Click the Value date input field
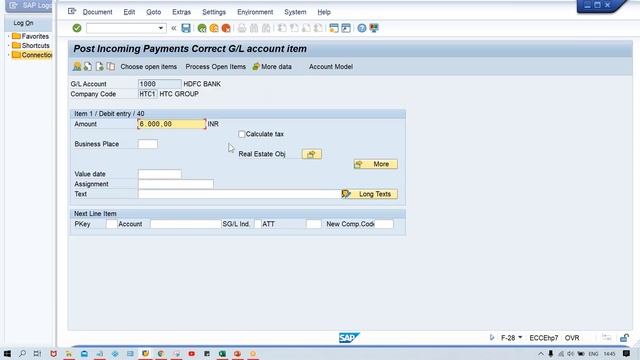 (160, 174)
